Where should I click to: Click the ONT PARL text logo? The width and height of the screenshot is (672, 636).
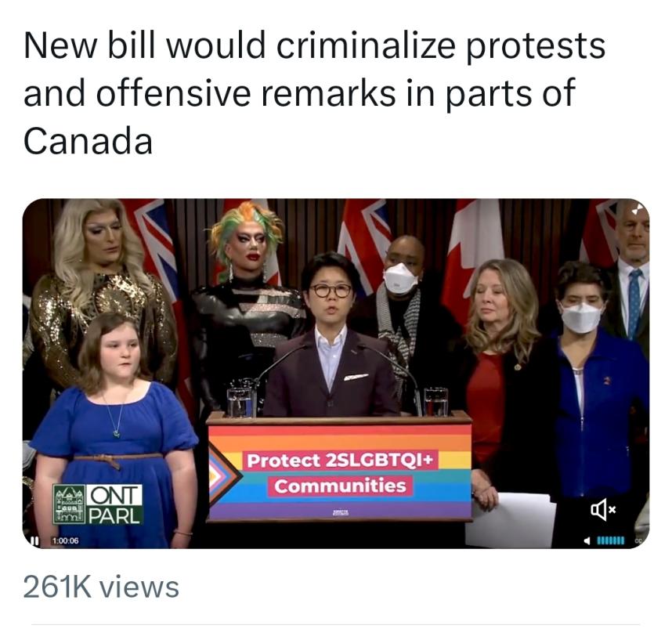115,505
